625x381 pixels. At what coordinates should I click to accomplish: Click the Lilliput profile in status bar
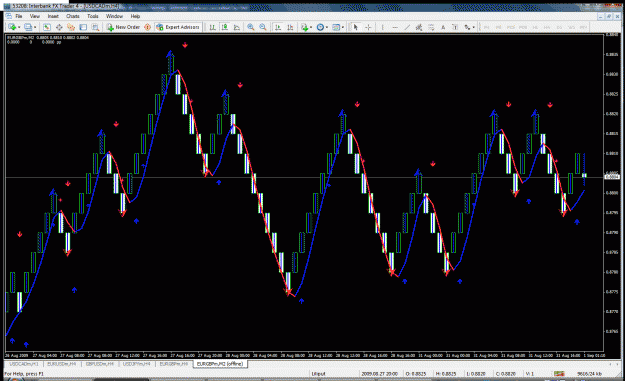coord(318,374)
